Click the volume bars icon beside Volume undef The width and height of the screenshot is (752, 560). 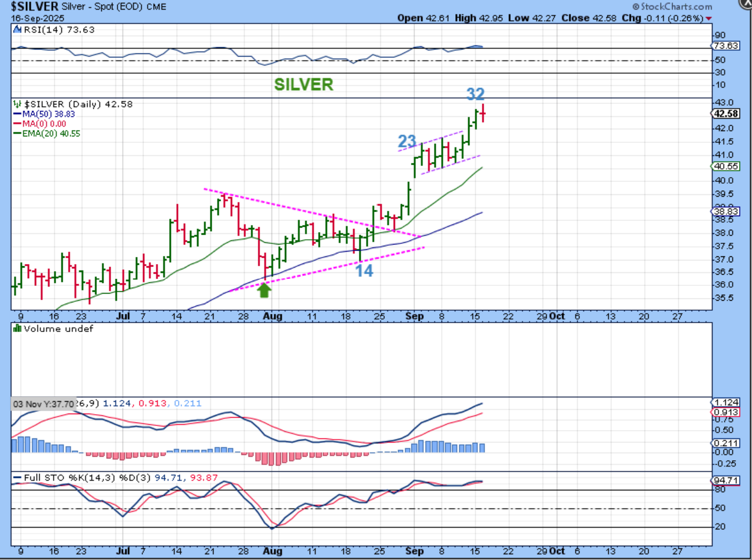pos(16,328)
